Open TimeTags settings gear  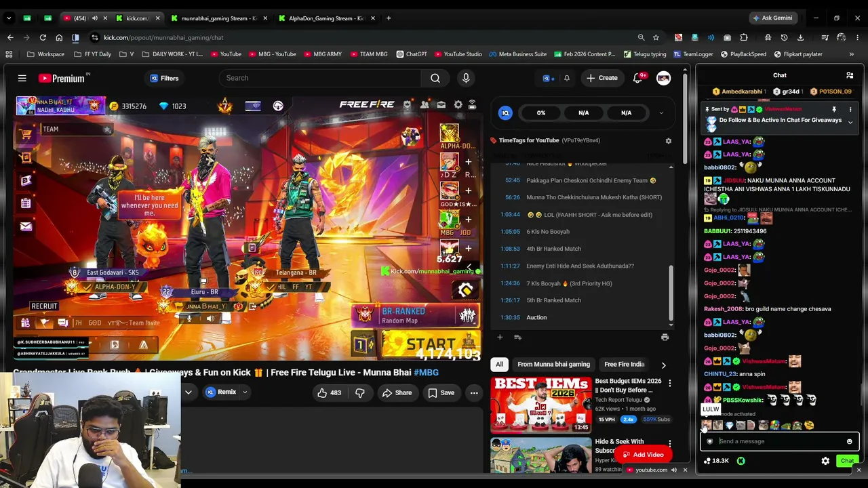pyautogui.click(x=669, y=140)
